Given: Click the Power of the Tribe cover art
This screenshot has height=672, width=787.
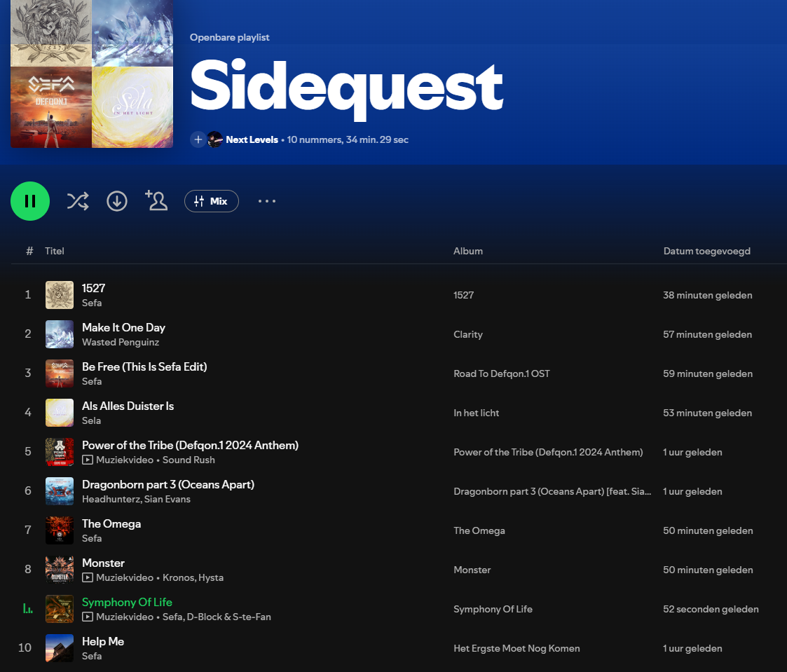Looking at the screenshot, I should pos(60,452).
